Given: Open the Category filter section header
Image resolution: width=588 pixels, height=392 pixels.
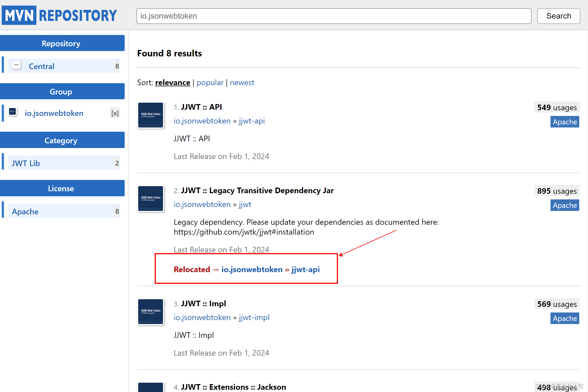Looking at the screenshot, I should tap(61, 140).
